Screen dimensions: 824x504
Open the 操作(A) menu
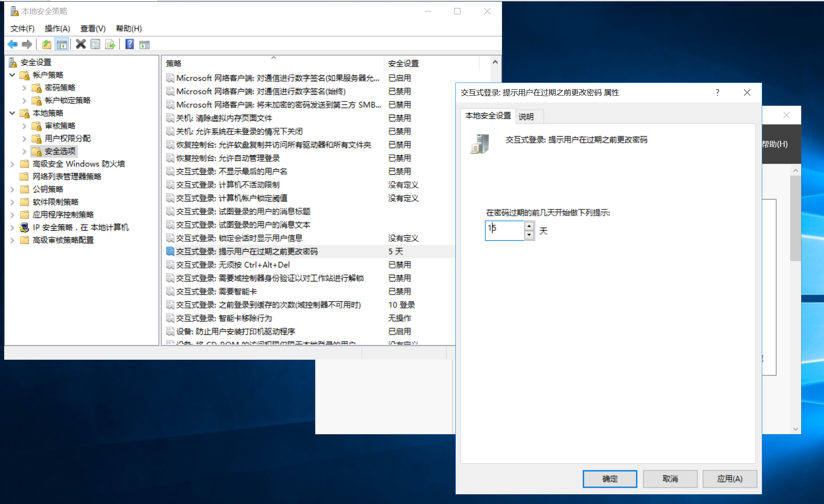coord(57,28)
